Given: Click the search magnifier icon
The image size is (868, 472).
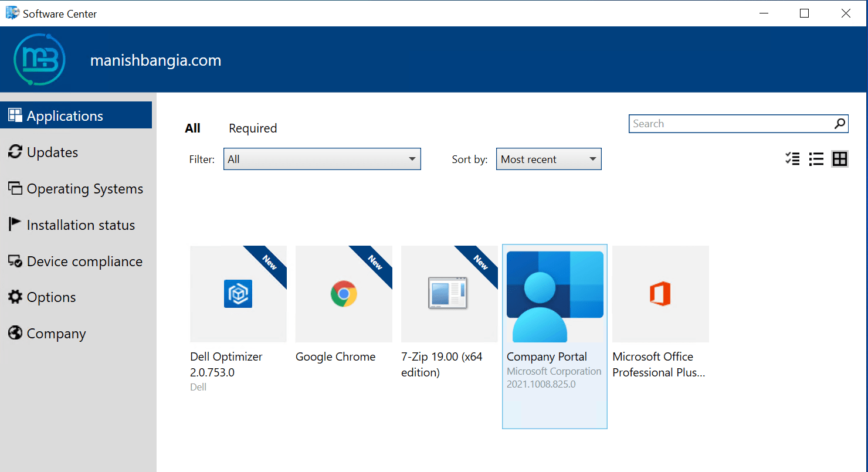Looking at the screenshot, I should point(840,124).
